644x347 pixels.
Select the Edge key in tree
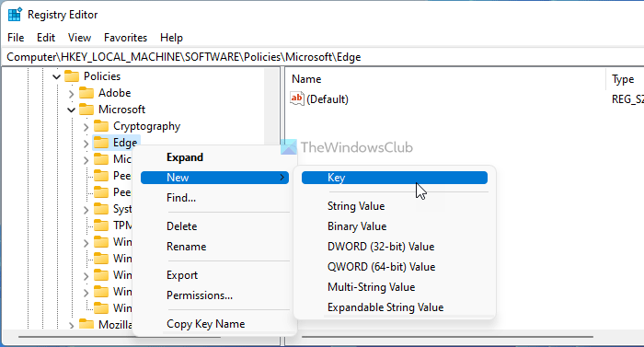point(125,143)
